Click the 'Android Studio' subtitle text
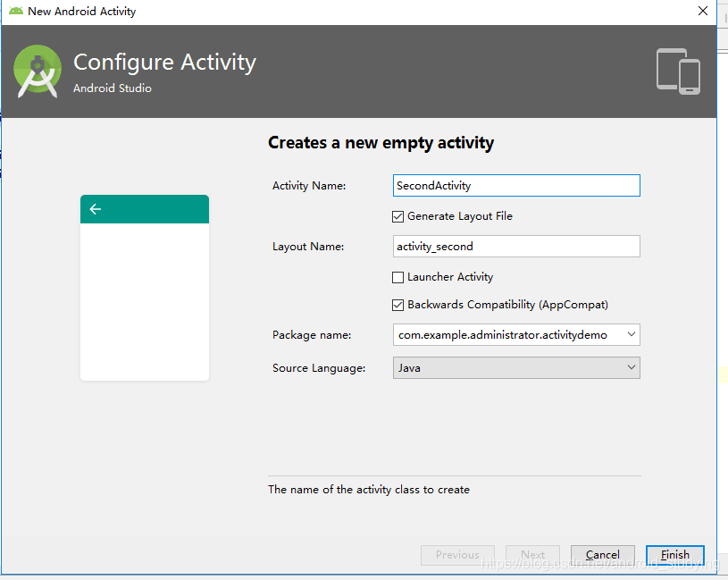This screenshot has height=580, width=728. [x=113, y=88]
